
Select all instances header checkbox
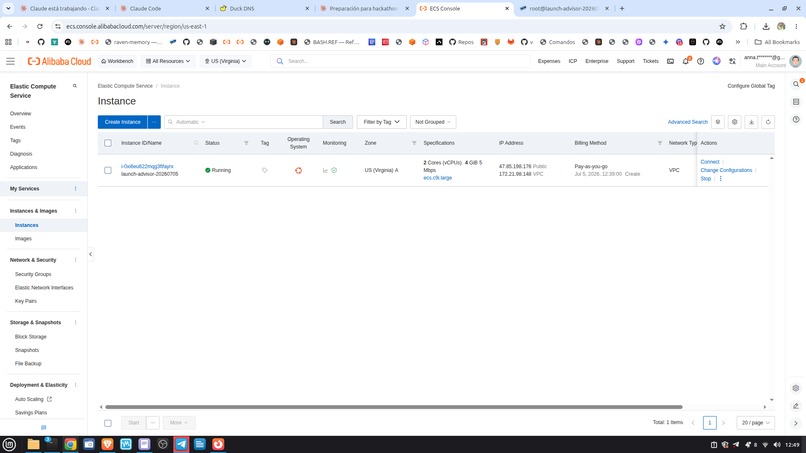click(108, 143)
